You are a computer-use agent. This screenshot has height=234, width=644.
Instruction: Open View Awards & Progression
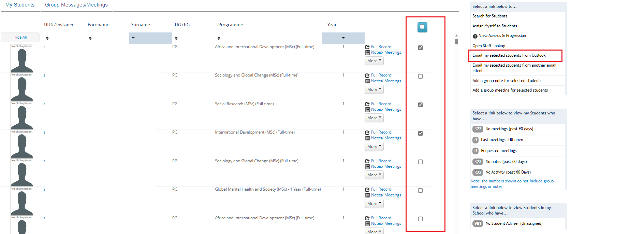tap(502, 36)
